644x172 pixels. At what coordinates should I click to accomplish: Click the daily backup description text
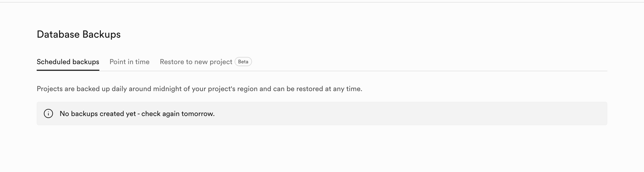[x=199, y=89]
